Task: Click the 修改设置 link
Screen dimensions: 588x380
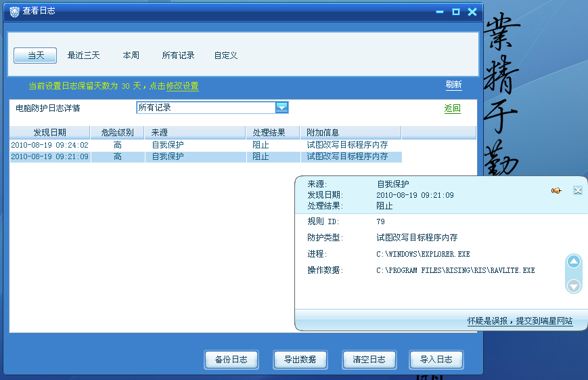Action: tap(182, 86)
